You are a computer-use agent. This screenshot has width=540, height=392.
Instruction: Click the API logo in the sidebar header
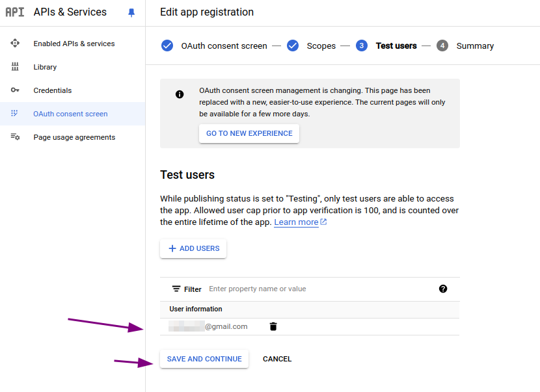point(15,12)
